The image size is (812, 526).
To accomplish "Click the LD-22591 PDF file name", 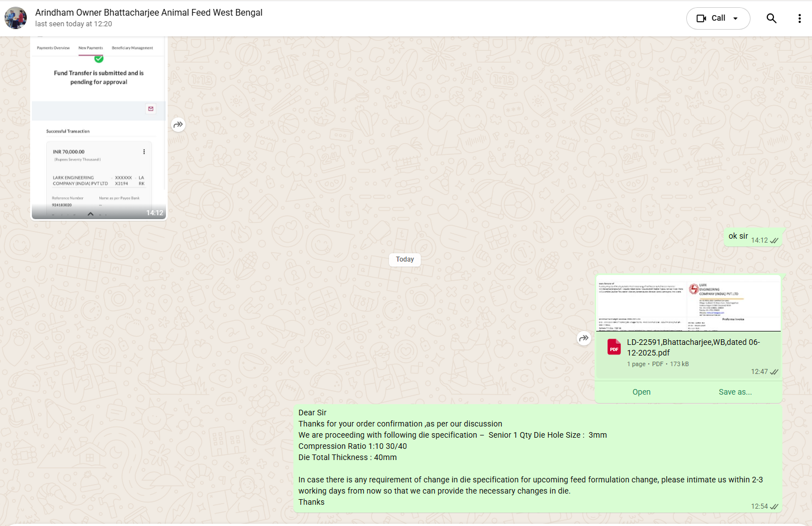I will click(x=693, y=347).
